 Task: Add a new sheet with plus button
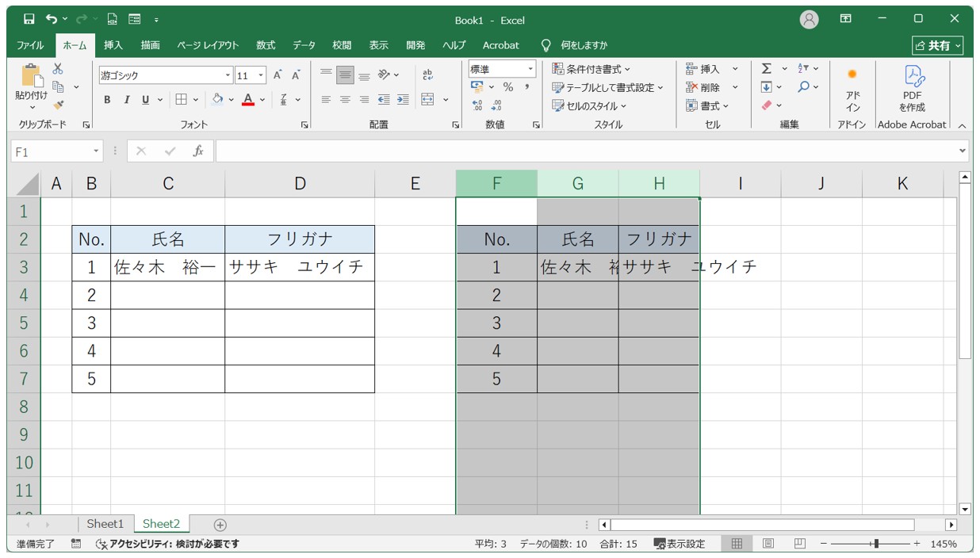point(220,525)
